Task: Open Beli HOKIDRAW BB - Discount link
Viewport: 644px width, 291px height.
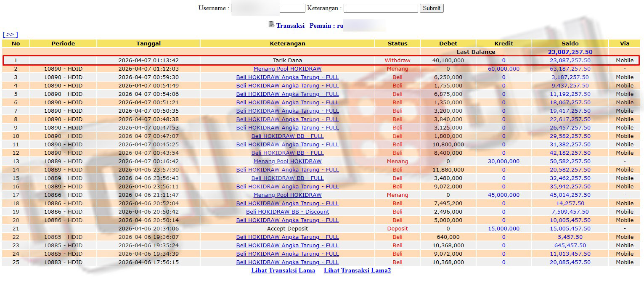Action: click(287, 212)
